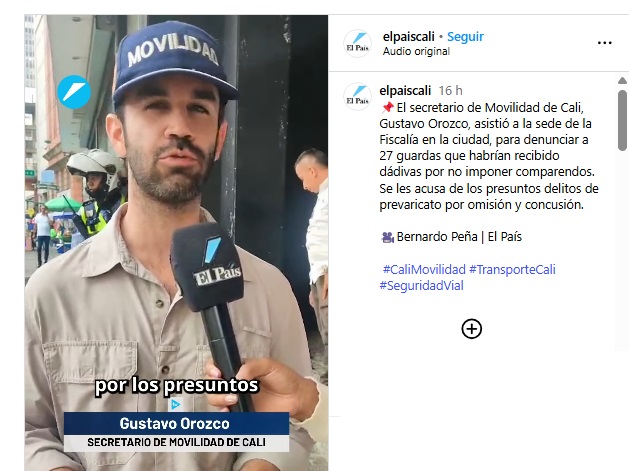The height and width of the screenshot is (471, 629).
Task: Open hashtag #SeguridadVial
Action: 421,286
